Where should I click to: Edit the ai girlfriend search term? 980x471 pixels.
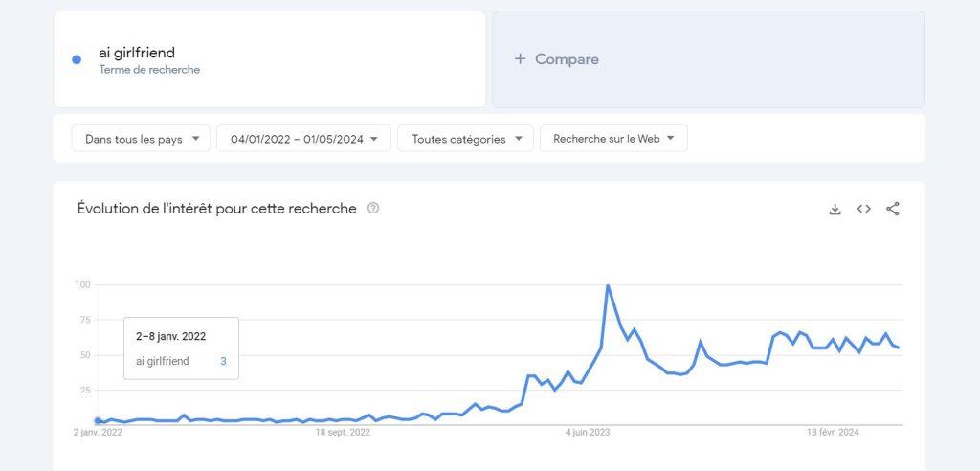pos(269,59)
